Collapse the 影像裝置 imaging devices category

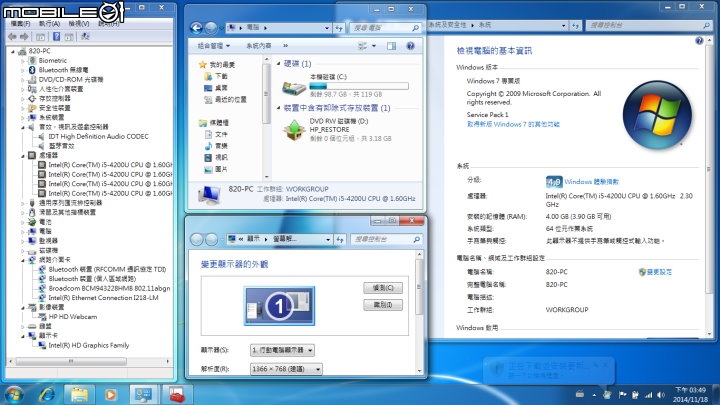(x=22, y=307)
